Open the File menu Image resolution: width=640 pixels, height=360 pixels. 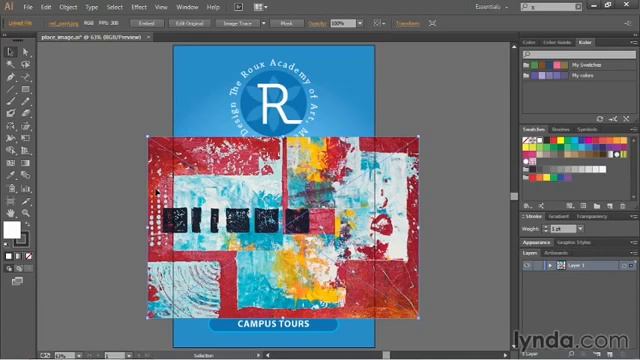(x=28, y=7)
